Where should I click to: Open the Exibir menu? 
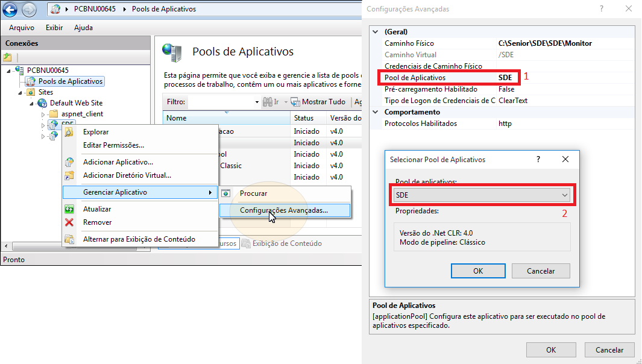pyautogui.click(x=54, y=28)
